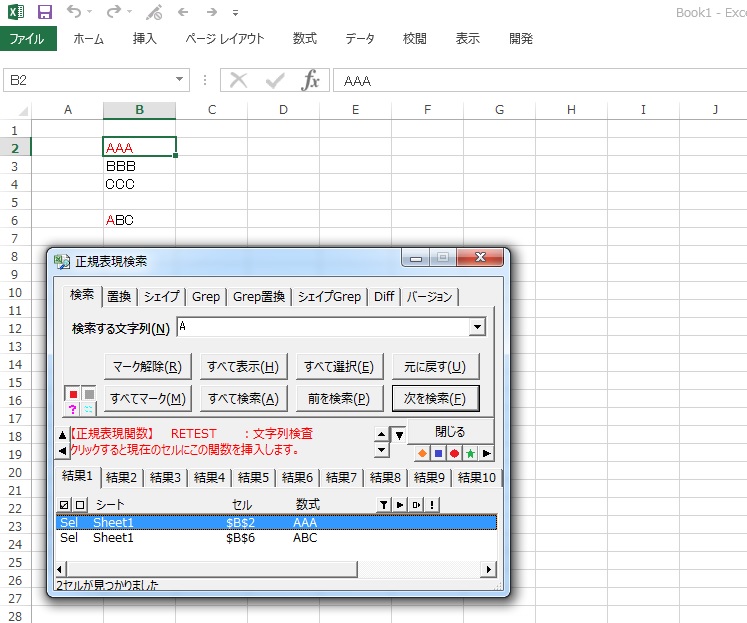747x623 pixels.
Task: Switch to the Grep置換 tab
Action: tap(259, 296)
